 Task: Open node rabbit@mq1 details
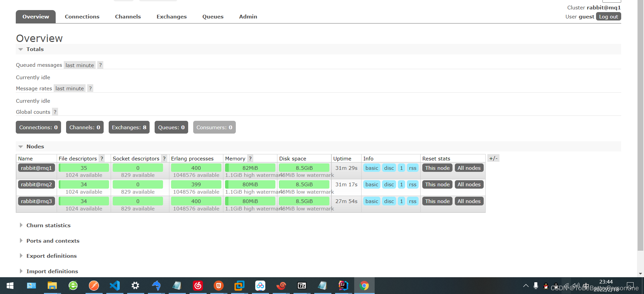[x=36, y=168]
